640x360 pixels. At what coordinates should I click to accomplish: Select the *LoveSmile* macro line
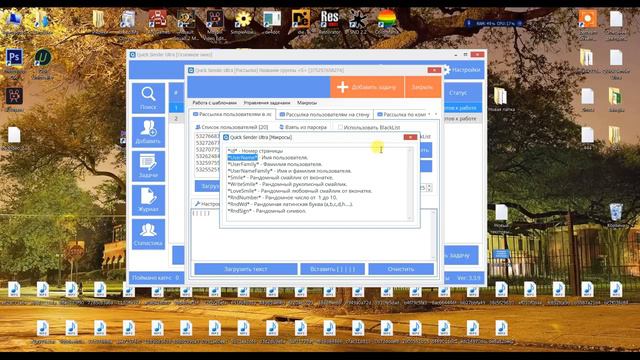click(x=300, y=191)
